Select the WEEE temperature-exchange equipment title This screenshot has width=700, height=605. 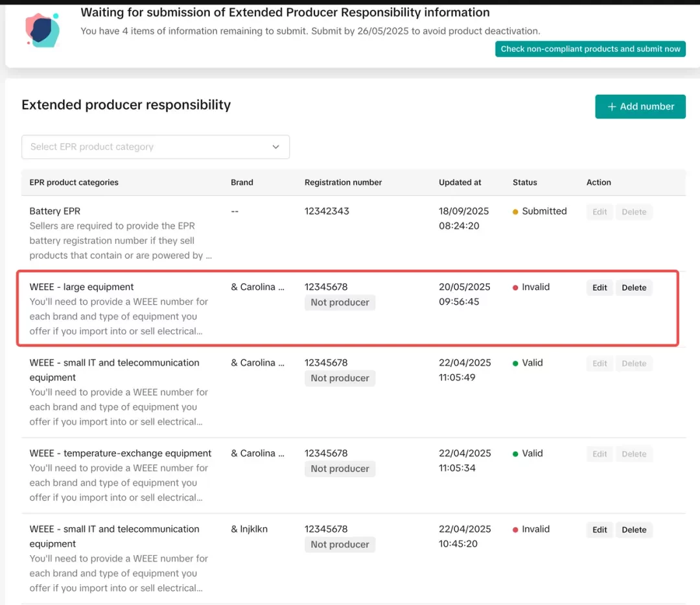121,453
